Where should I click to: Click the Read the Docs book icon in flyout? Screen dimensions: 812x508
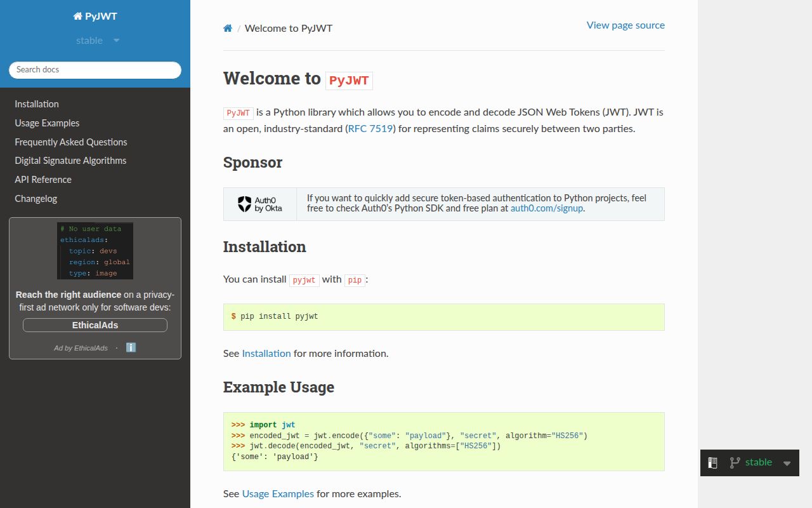point(712,463)
